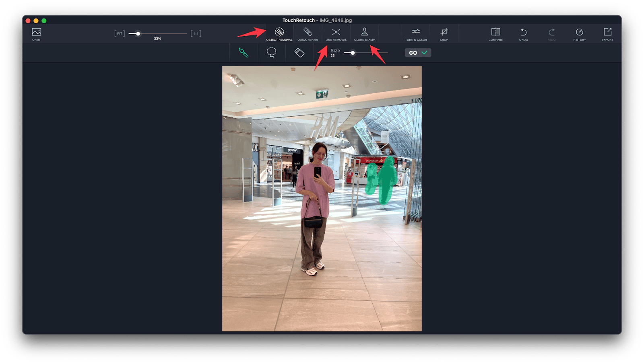The width and height of the screenshot is (644, 364).
Task: Click the green masked people in photo
Action: (381, 181)
